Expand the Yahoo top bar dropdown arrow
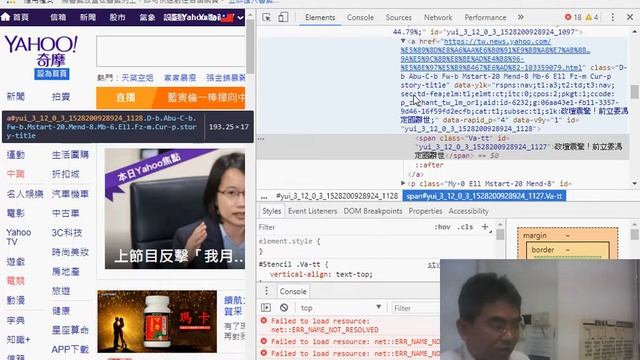The image size is (640, 360). (240, 18)
